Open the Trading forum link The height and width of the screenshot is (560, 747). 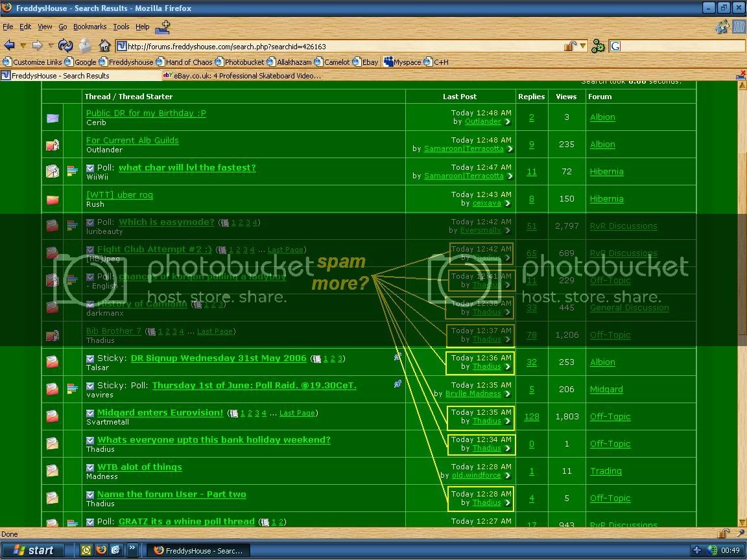tap(606, 471)
